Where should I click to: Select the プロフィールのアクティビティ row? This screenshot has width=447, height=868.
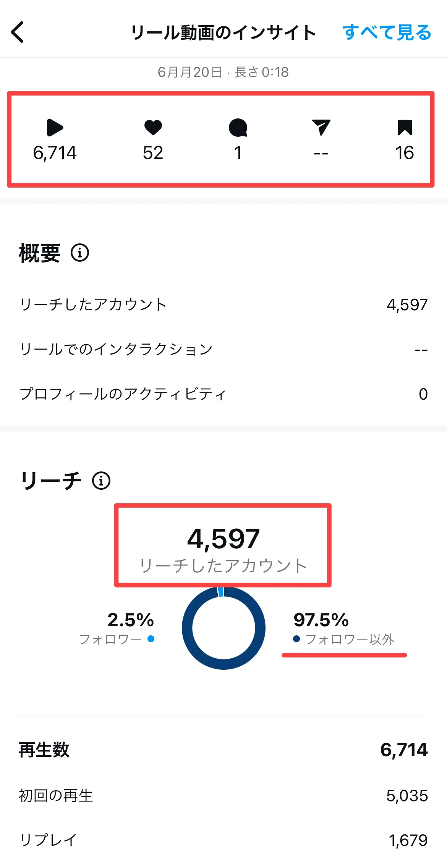[223, 394]
